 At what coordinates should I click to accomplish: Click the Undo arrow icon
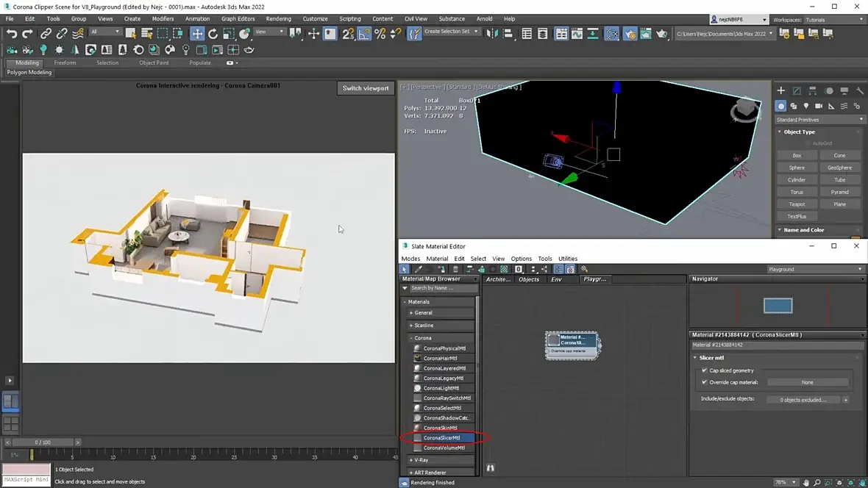tap(11, 34)
